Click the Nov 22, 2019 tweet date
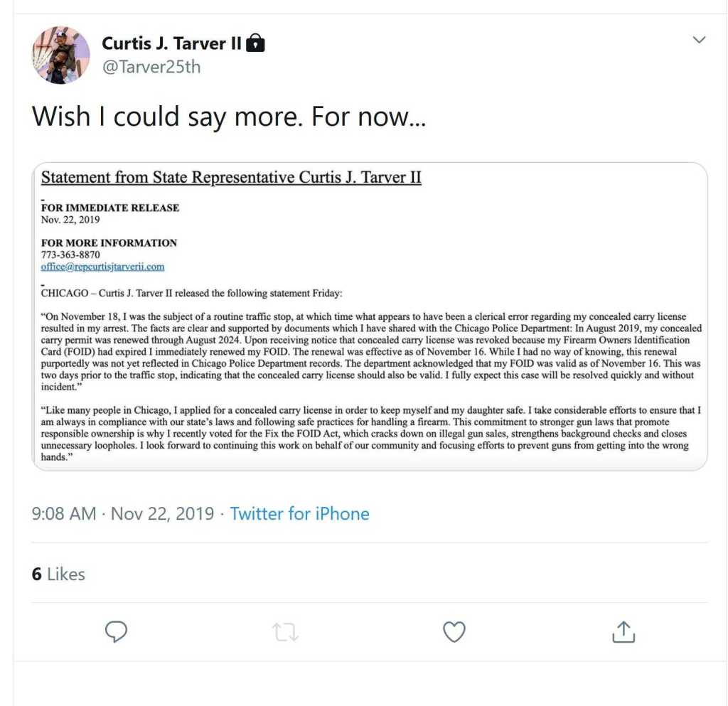This screenshot has width=728, height=706. (x=162, y=514)
